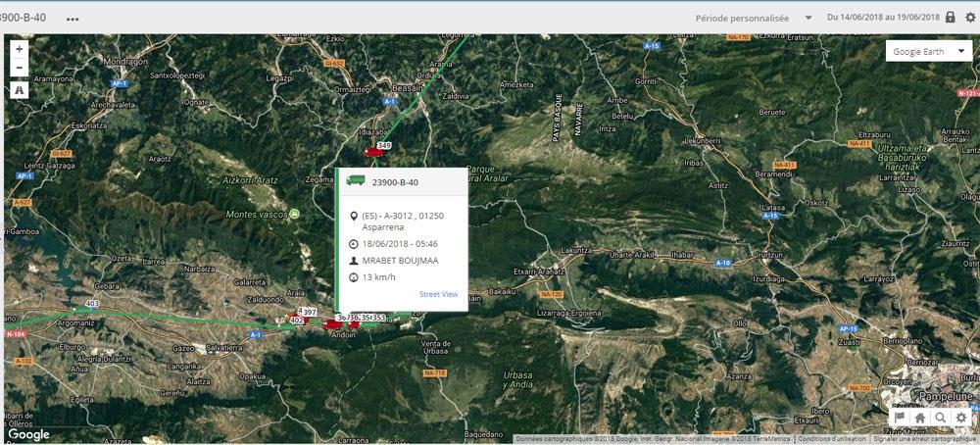
Task: Click the Irurtzun town label
Action: 768,256
